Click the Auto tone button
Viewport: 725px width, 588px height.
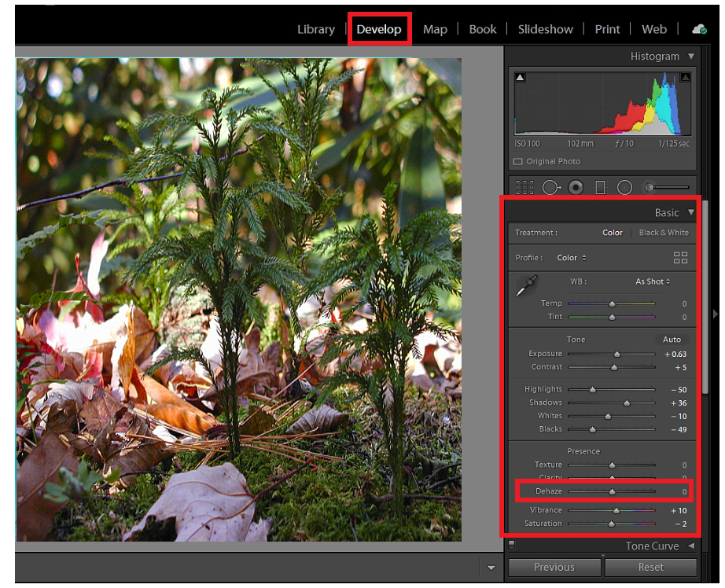click(672, 340)
